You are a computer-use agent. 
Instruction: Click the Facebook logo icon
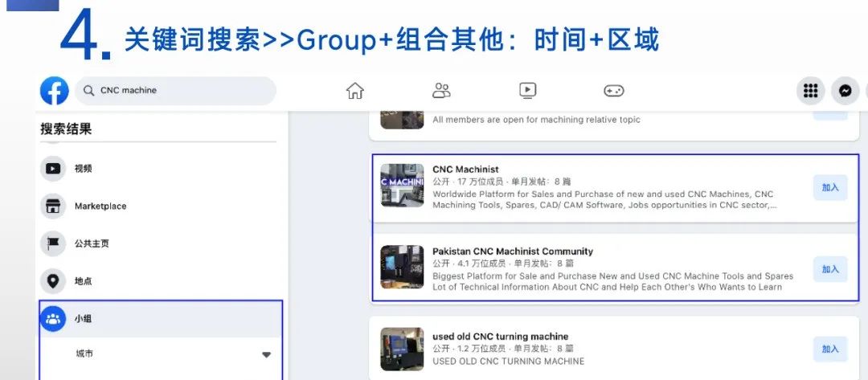click(55, 91)
